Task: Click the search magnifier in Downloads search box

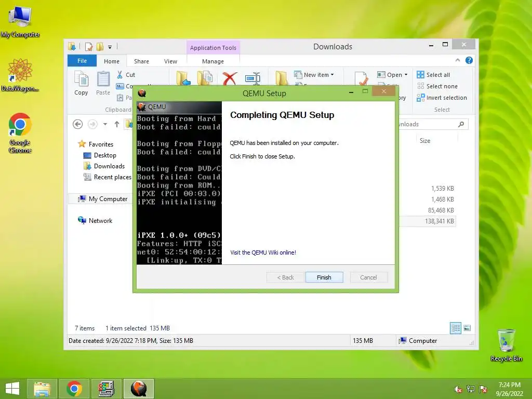Action: [461, 124]
